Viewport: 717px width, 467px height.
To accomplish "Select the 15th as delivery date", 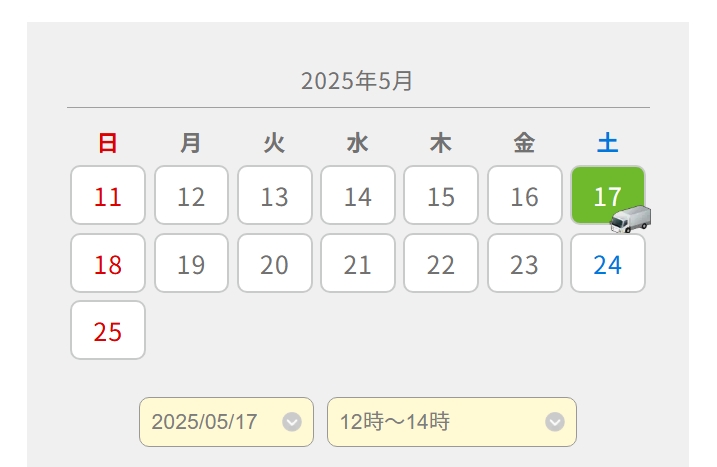I will coord(441,195).
